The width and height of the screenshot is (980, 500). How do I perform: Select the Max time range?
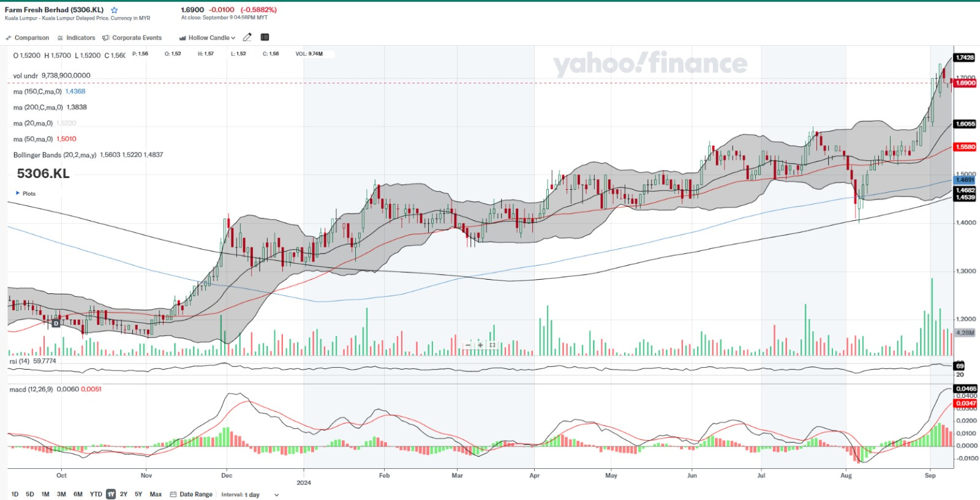coord(156,494)
